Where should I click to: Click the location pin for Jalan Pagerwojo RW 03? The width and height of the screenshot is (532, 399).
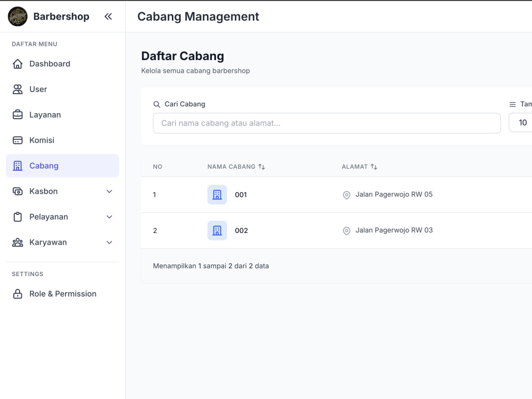coord(346,231)
